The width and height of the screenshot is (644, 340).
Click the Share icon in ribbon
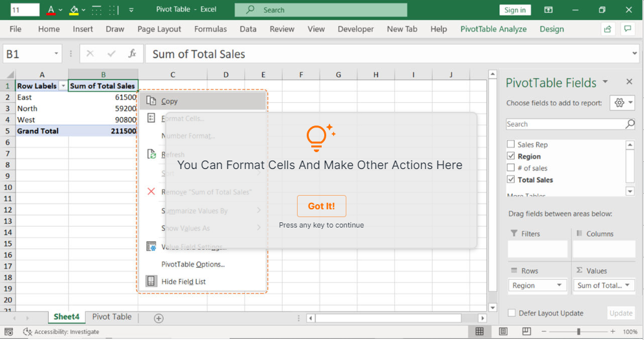click(608, 29)
